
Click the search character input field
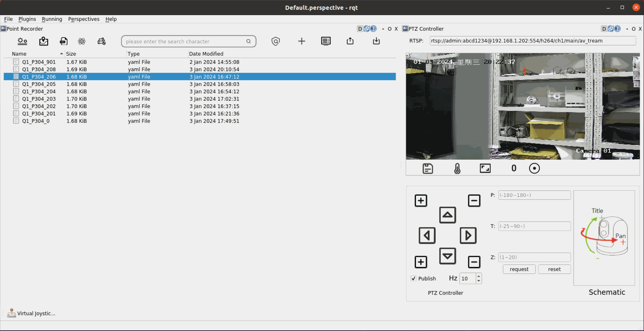click(185, 42)
